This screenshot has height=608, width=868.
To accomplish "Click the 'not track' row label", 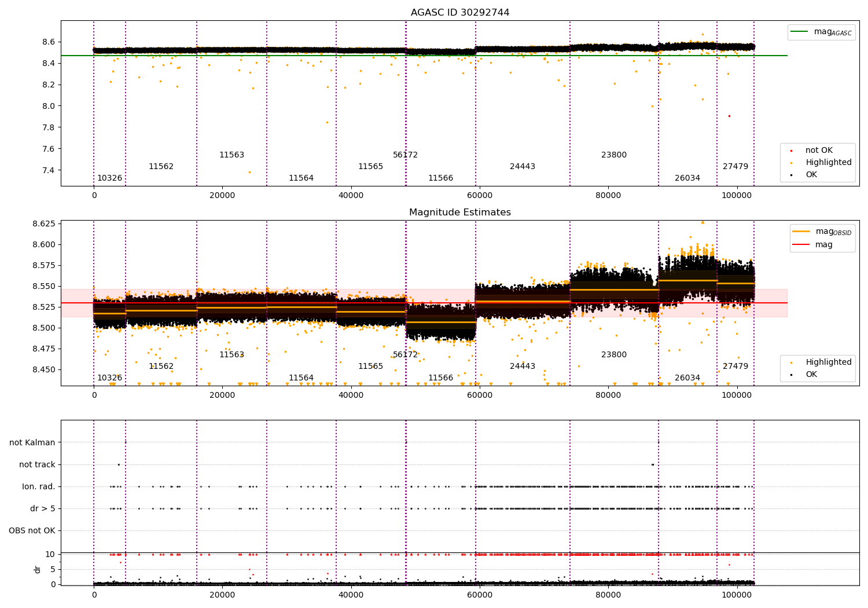I will pyautogui.click(x=37, y=464).
